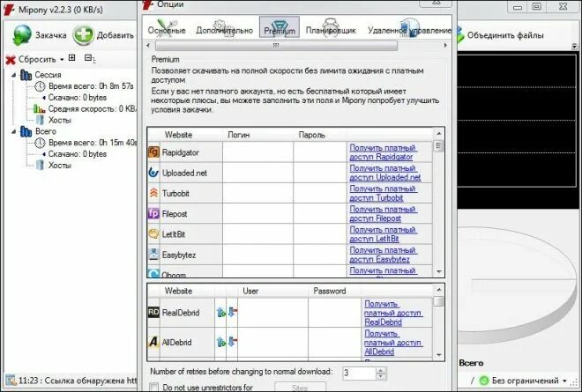The image size is (582, 392).
Task: Click the AllDebrid A icon
Action: coord(153,342)
